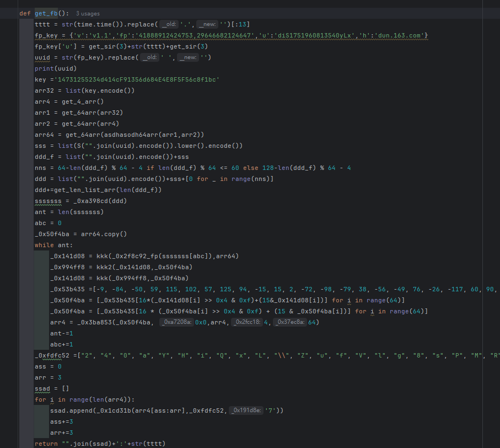
Task: Click the '_0x2fcc18:' parameter hint
Action: click(246, 322)
